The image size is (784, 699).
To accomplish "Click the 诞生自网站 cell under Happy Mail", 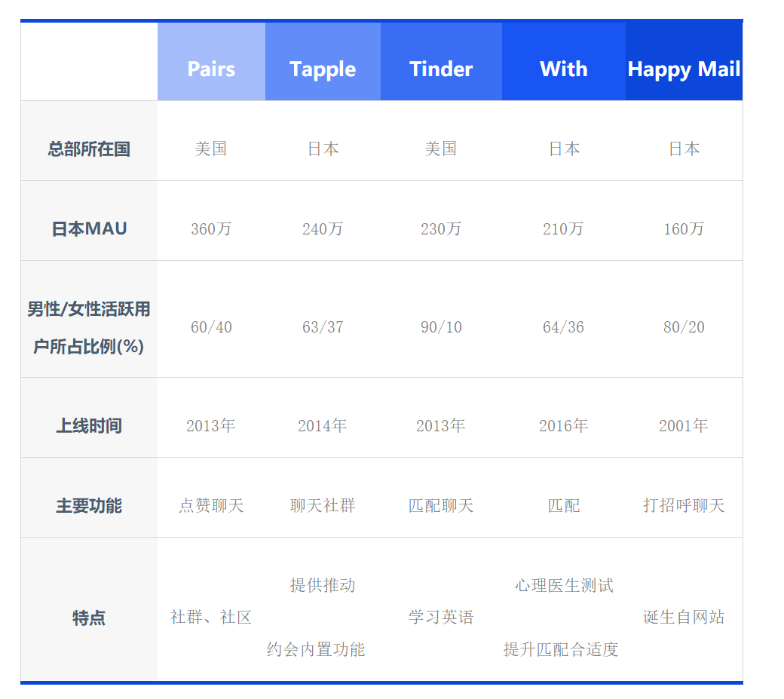I will tap(684, 618).
